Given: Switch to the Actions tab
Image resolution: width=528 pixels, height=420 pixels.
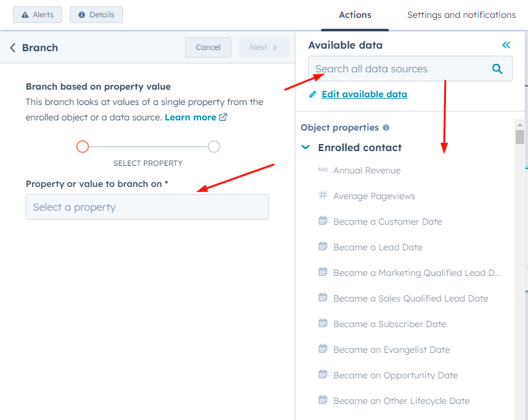Looking at the screenshot, I should [355, 15].
